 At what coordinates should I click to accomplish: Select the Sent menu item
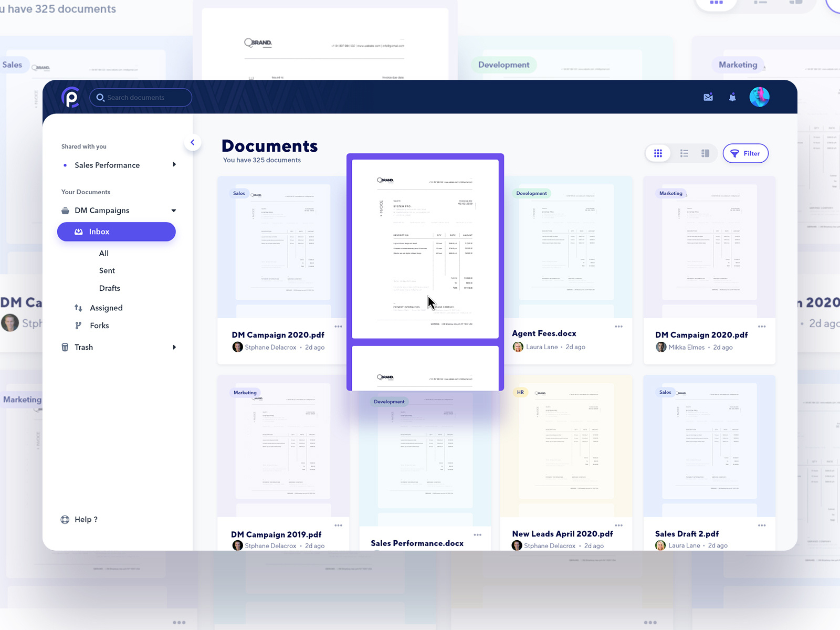pos(107,270)
